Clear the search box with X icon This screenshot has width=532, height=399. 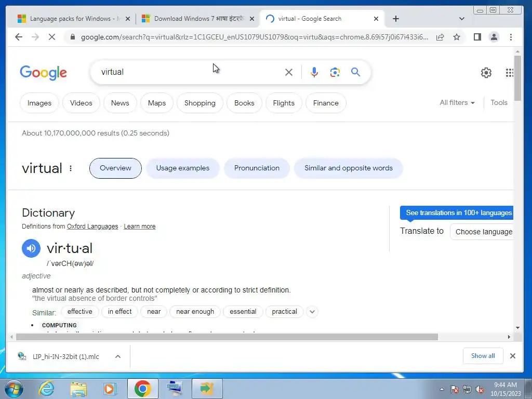(x=289, y=72)
